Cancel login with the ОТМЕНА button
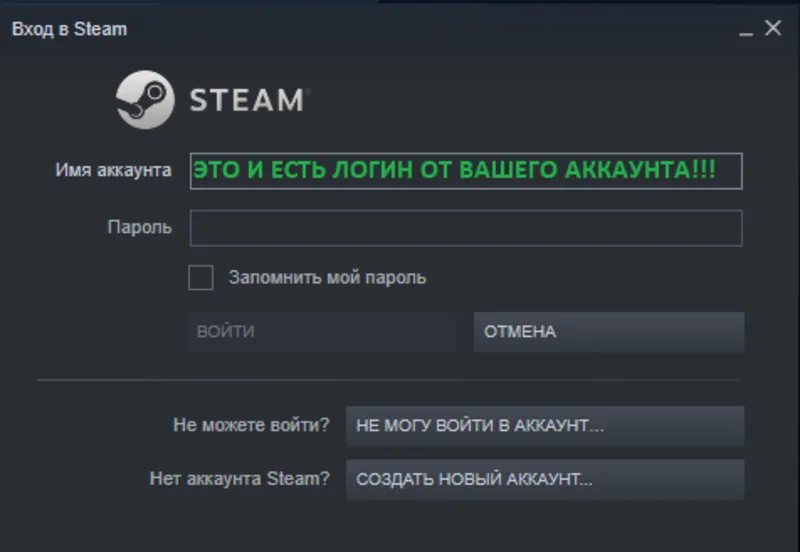The height and width of the screenshot is (552, 800). (x=609, y=332)
